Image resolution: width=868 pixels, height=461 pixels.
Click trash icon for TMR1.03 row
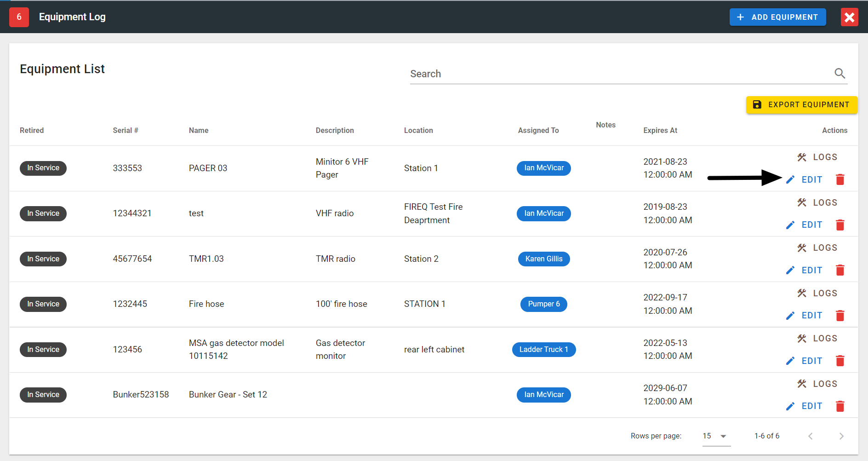[x=840, y=270]
